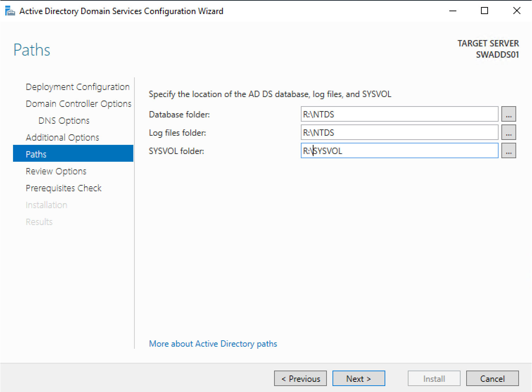Jump to Additional Options step
The width and height of the screenshot is (532, 392).
[62, 137]
